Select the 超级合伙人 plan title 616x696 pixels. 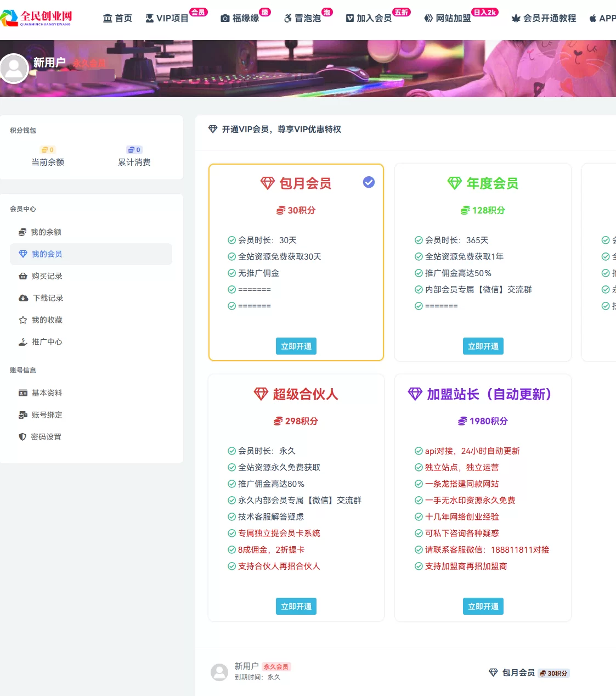click(306, 394)
